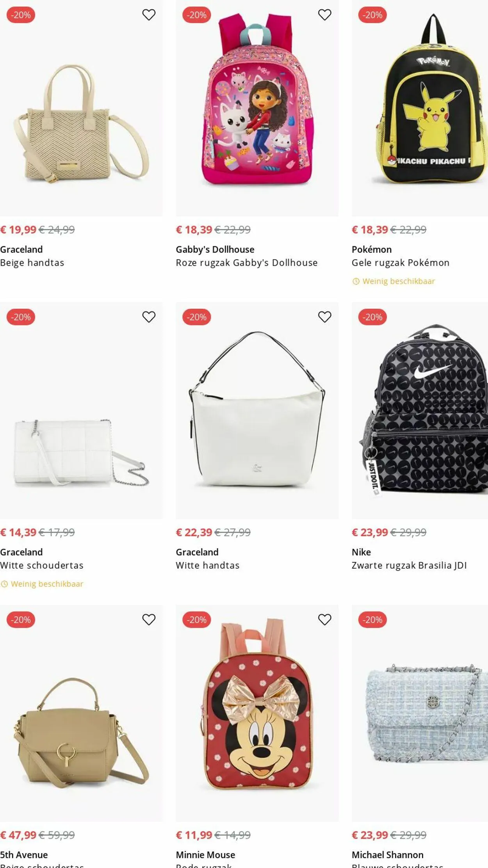Click -20% badge on beige handtas
Screen dimensions: 488x868
tap(21, 15)
